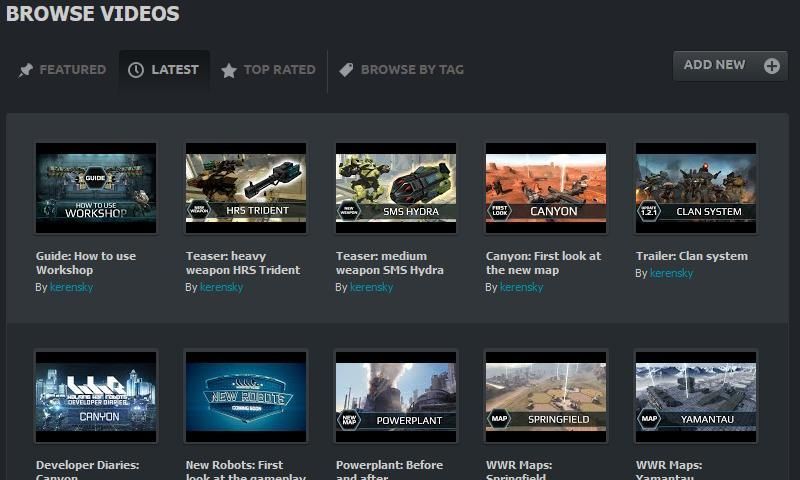This screenshot has width=800, height=480.
Task: Click the 'Trailer: Clan system' title link
Action: [x=692, y=256]
